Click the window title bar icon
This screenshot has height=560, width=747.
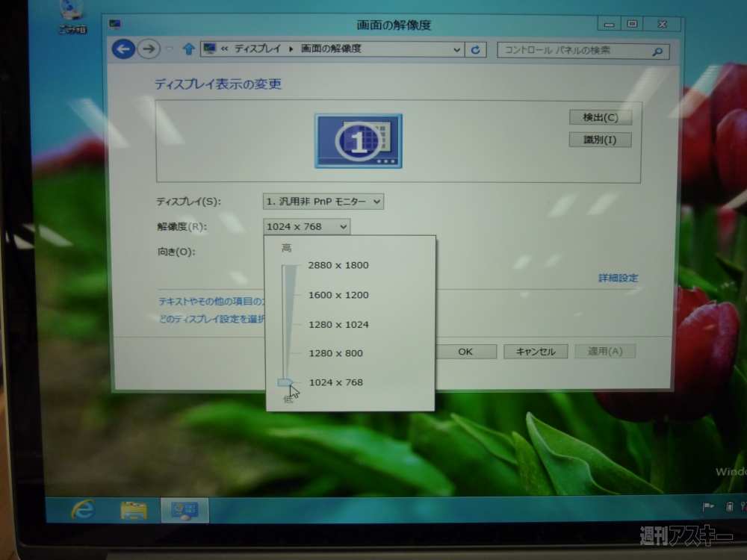[x=115, y=24]
